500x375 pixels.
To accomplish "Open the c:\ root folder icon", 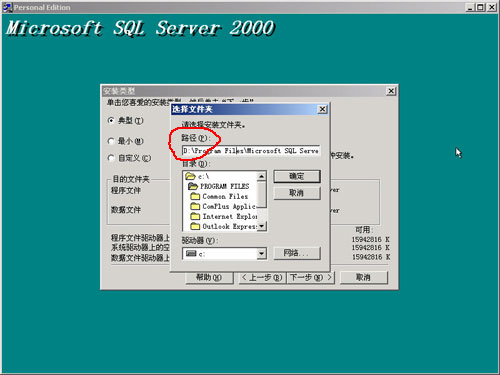I will click(190, 176).
